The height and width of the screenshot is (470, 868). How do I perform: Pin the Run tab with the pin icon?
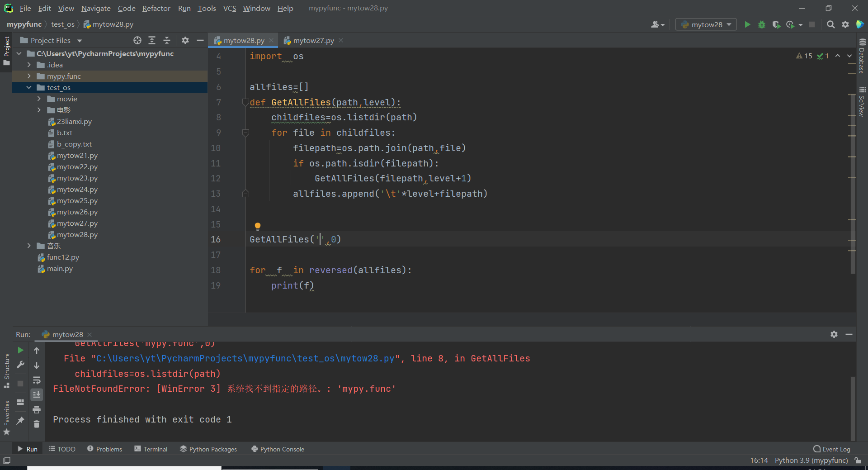pos(20,420)
